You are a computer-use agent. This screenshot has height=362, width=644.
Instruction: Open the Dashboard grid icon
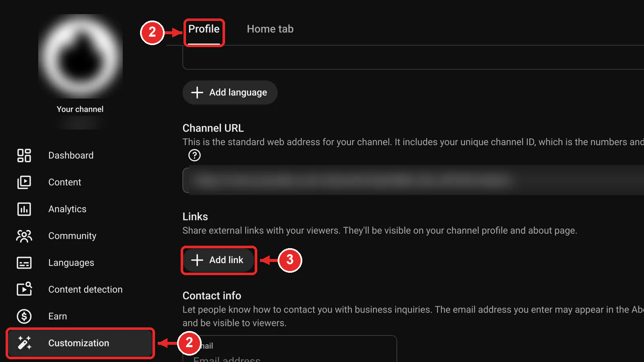pos(24,155)
